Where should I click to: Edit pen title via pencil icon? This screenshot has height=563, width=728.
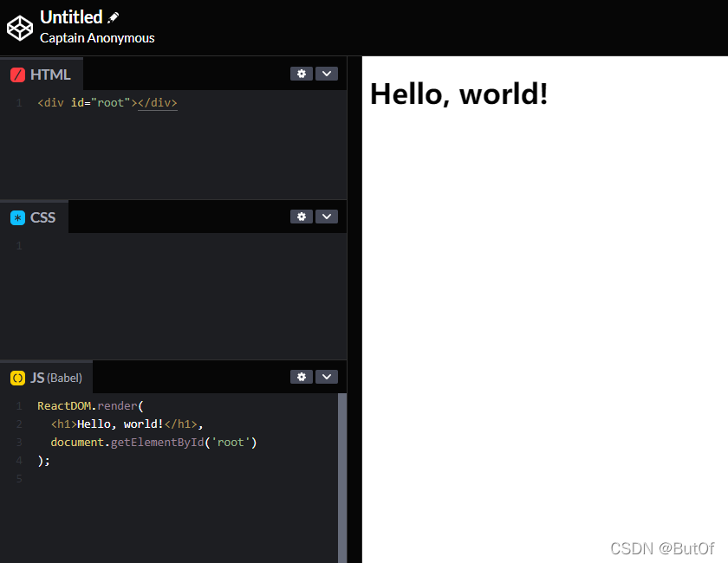pyautogui.click(x=113, y=17)
